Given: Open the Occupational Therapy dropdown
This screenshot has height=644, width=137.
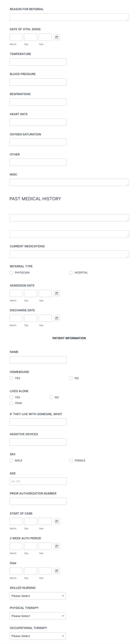Looking at the screenshot, I should click(x=37, y=636).
